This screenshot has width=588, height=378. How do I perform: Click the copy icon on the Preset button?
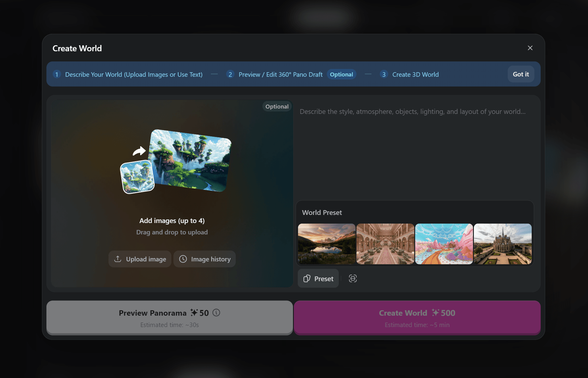point(307,279)
